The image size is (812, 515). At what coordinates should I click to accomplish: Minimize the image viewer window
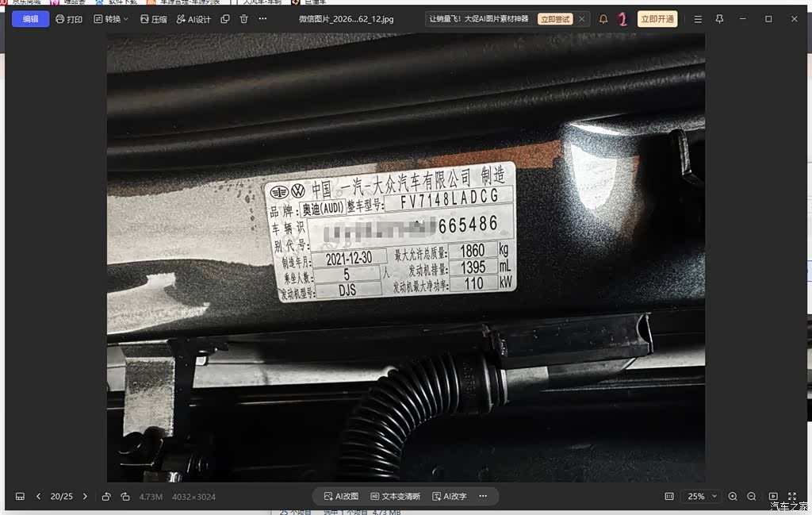click(742, 19)
